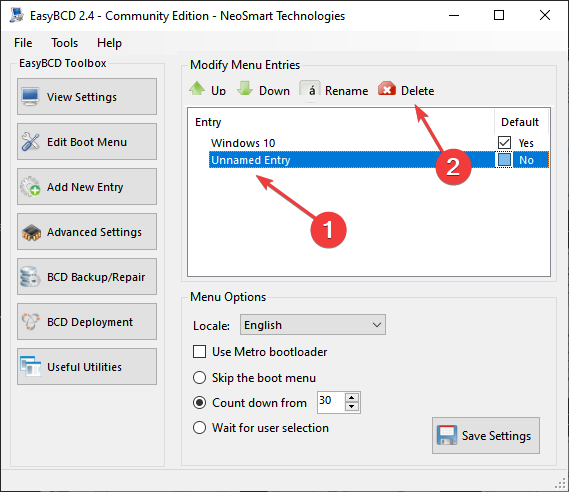Click the BCD Deployment icon

[30, 321]
